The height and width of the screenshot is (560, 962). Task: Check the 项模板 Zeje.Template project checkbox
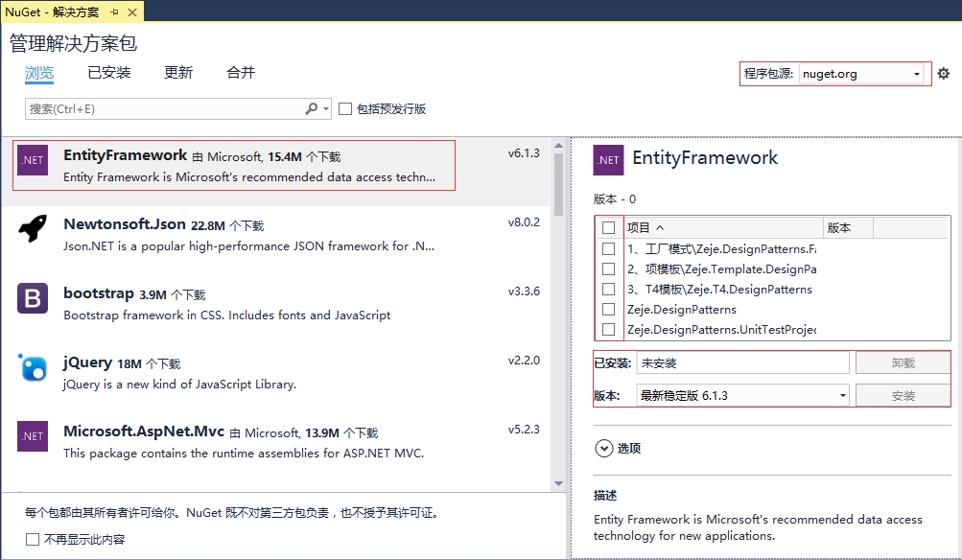[609, 268]
